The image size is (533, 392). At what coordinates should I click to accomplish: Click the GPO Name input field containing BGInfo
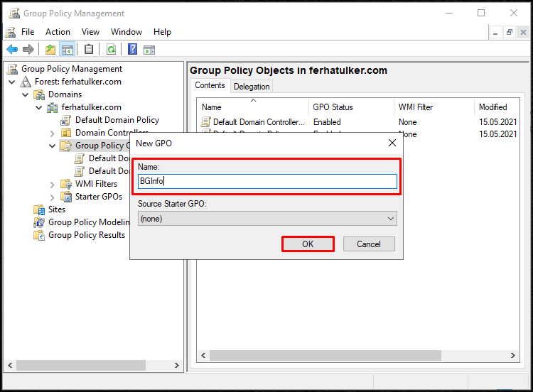pos(267,181)
